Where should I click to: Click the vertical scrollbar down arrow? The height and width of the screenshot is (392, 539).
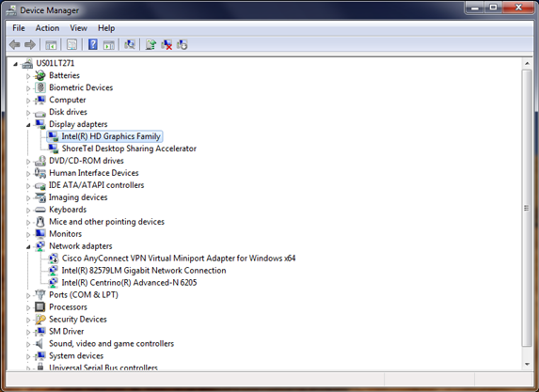click(x=527, y=364)
